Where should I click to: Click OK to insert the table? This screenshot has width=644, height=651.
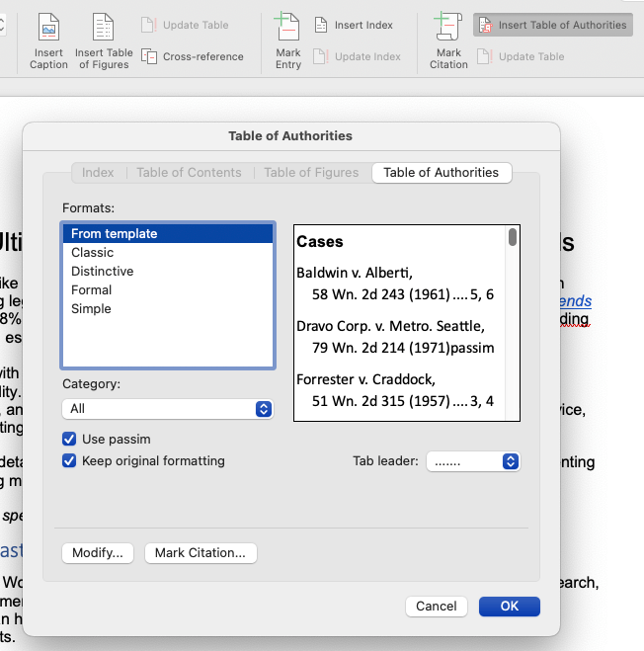(x=510, y=607)
